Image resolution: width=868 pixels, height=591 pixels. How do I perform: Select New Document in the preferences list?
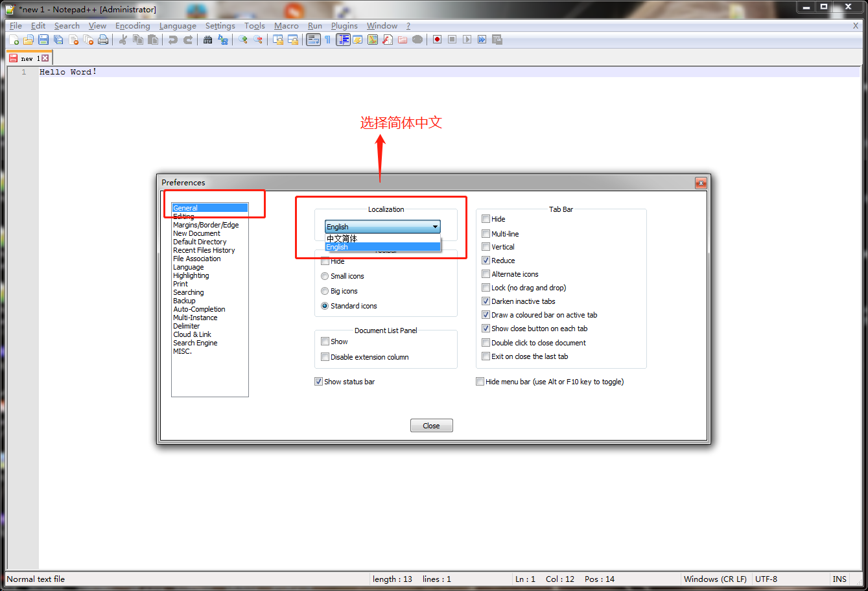[196, 233]
